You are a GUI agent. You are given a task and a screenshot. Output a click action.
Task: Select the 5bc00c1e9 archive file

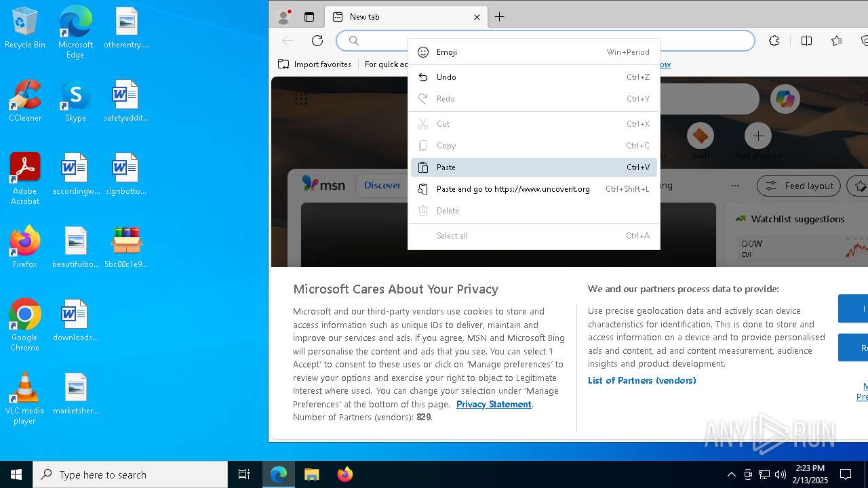click(126, 248)
